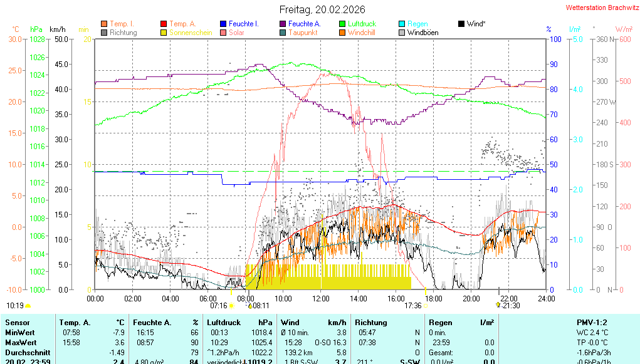Click the Windchill legend label
The width and height of the screenshot is (640, 364).
(x=361, y=33)
